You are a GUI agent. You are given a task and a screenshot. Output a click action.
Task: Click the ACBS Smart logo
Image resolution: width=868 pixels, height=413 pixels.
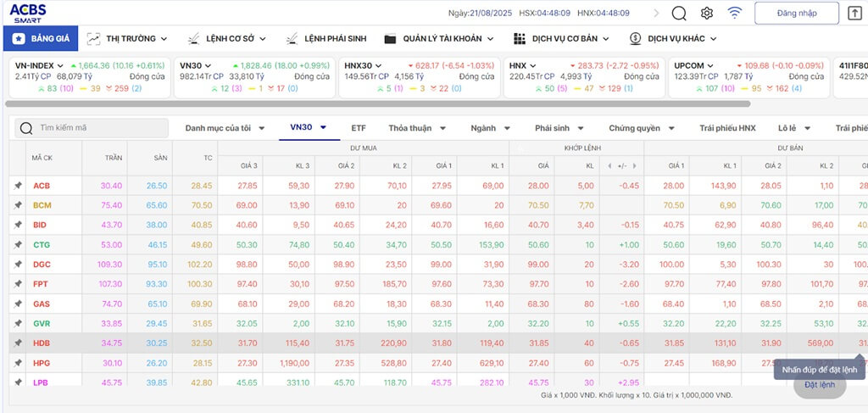pyautogui.click(x=28, y=13)
